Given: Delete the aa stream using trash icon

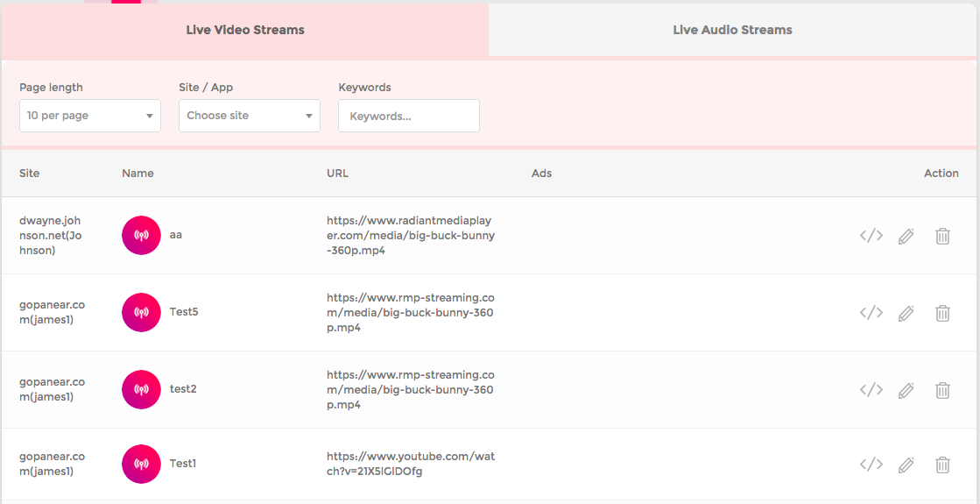Looking at the screenshot, I should tap(942, 236).
